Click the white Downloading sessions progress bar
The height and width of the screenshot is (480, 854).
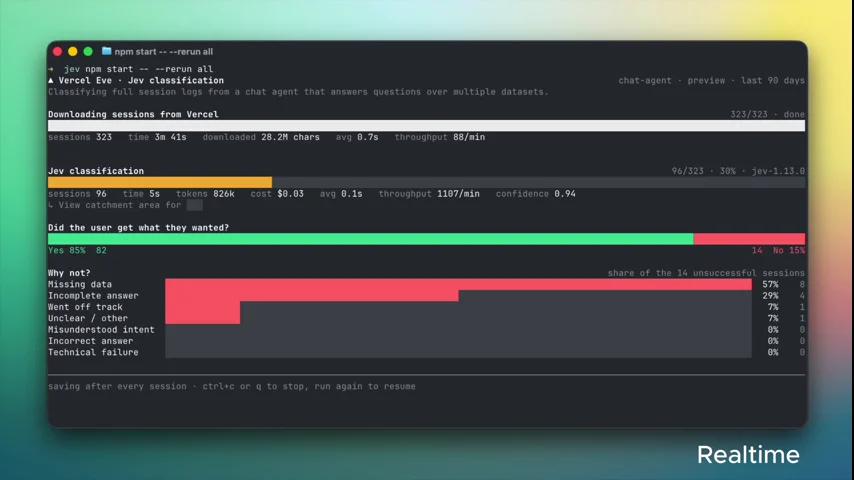426,125
